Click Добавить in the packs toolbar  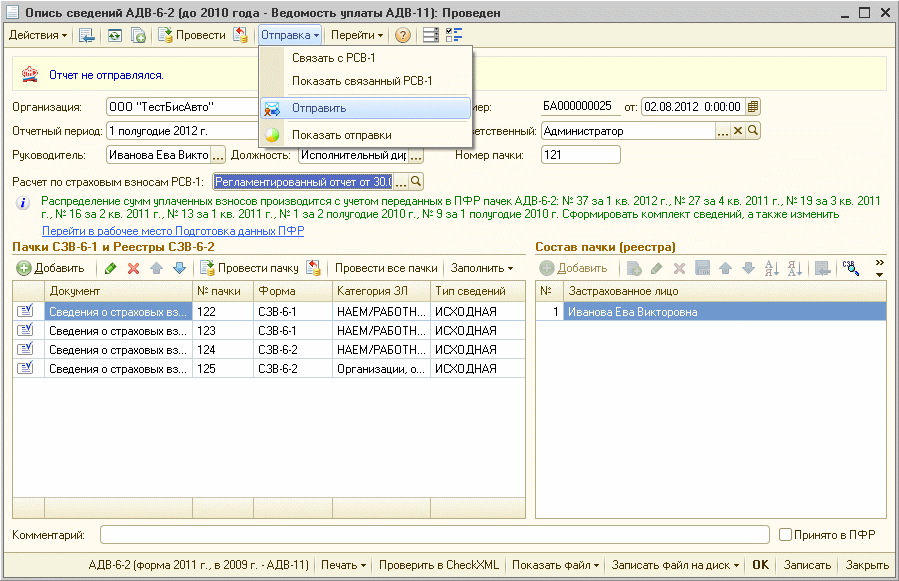point(50,268)
